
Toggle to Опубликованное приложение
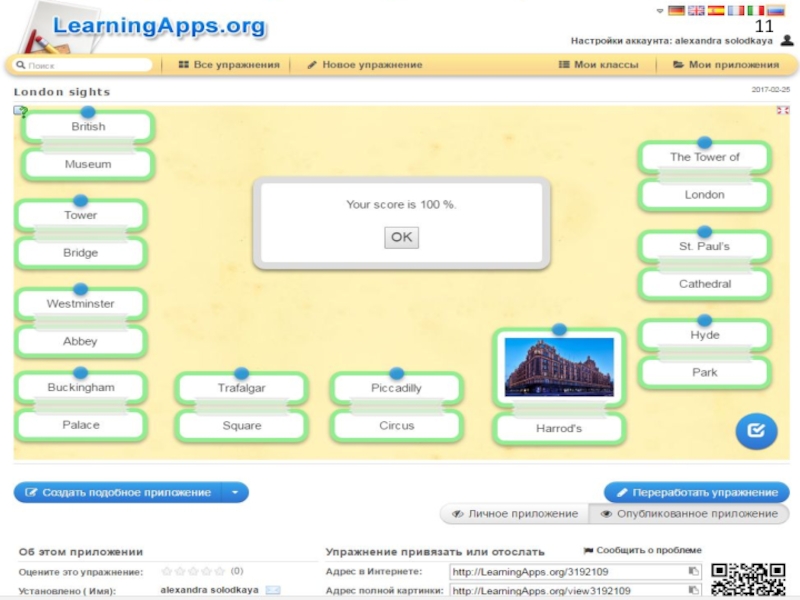[x=688, y=514]
